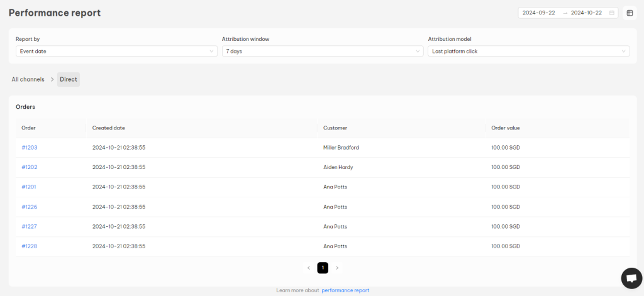Viewport: 644px width, 296px height.
Task: Click the calendar icon in date range
Action: click(611, 13)
